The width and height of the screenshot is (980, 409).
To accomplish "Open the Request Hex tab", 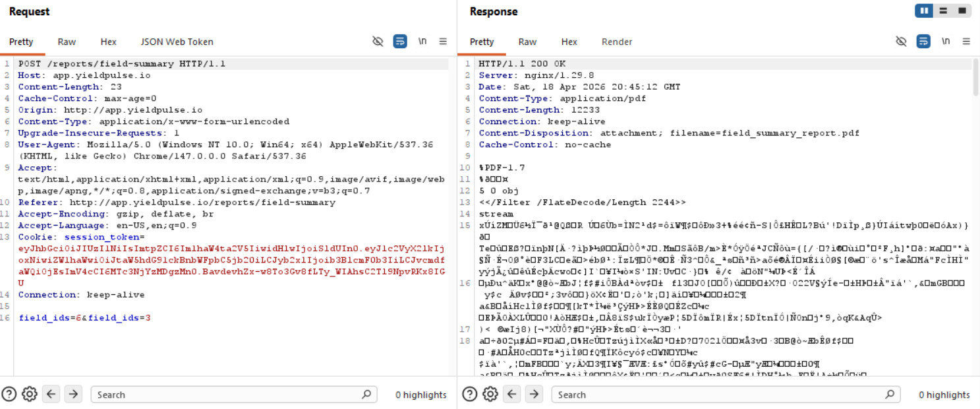I will click(x=108, y=42).
